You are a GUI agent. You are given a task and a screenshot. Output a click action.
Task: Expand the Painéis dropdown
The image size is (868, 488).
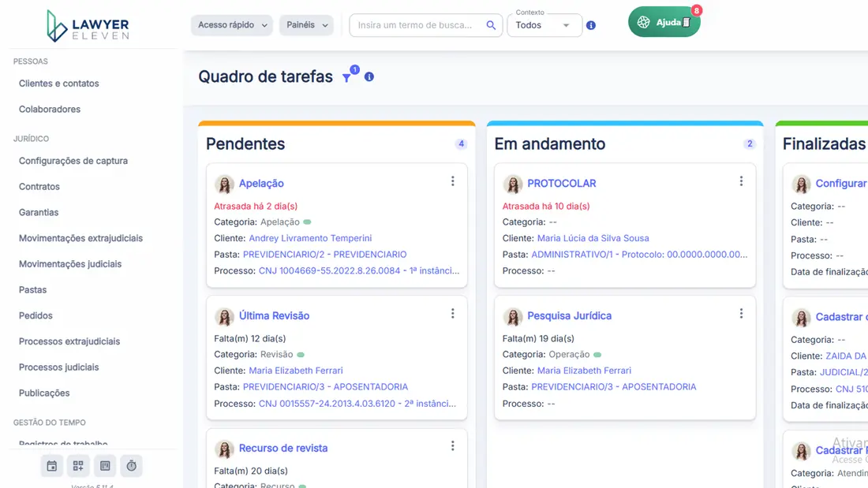point(306,25)
